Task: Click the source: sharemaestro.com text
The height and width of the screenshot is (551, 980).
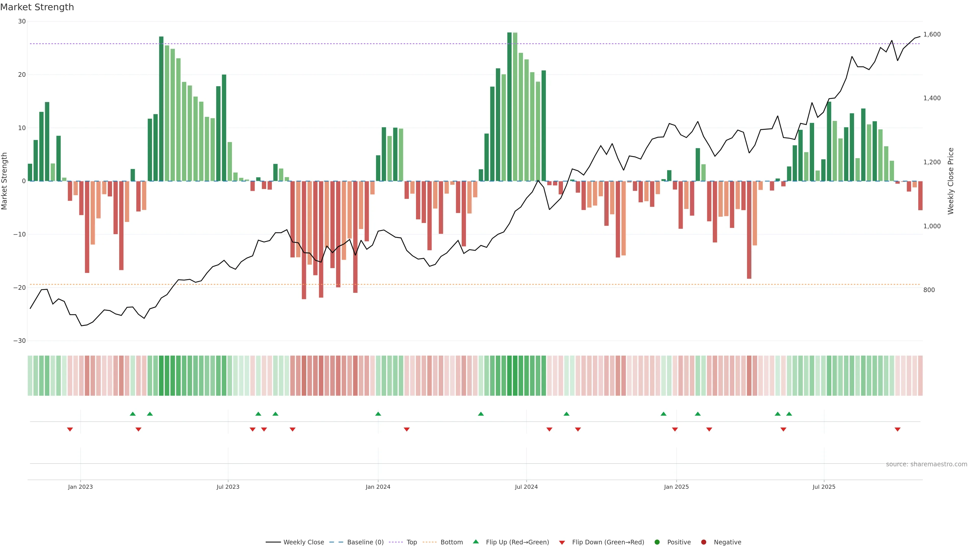Action: pyautogui.click(x=926, y=464)
